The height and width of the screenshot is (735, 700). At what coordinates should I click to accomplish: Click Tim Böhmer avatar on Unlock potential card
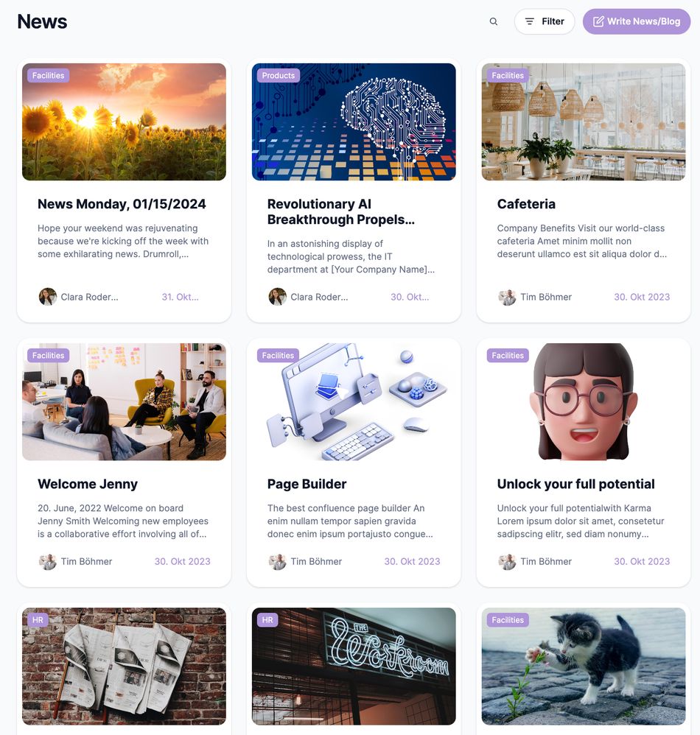pyautogui.click(x=507, y=561)
